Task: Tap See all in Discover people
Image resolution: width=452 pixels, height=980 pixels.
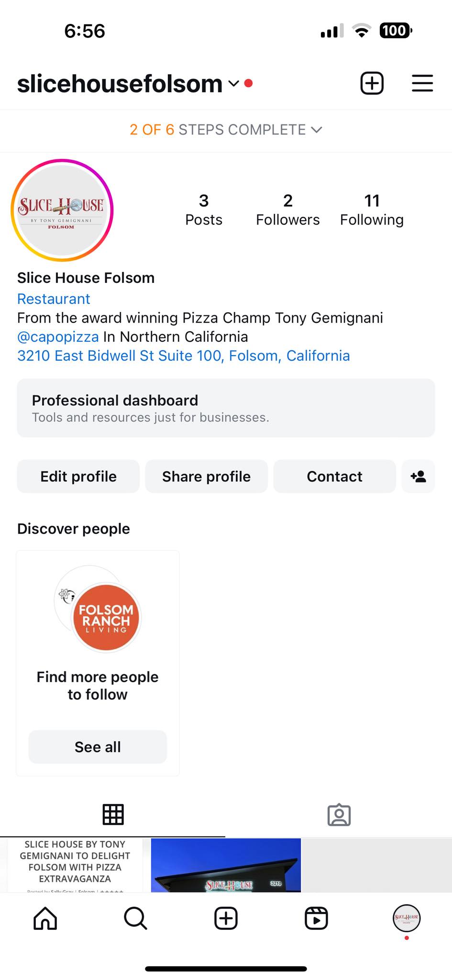Action: point(98,746)
